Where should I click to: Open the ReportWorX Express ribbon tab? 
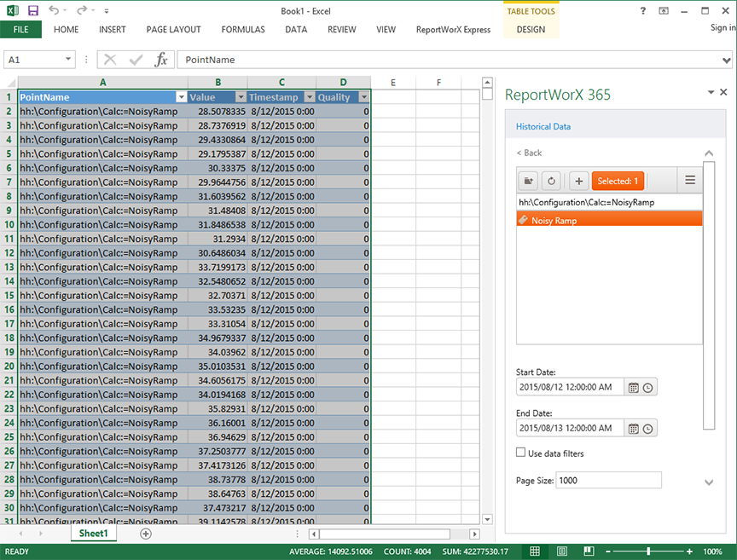(453, 29)
